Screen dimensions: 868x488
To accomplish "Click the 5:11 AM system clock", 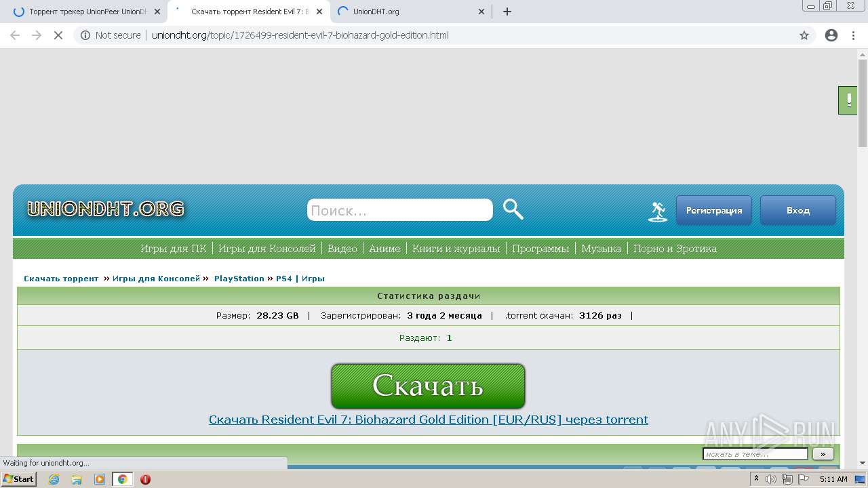I will pyautogui.click(x=833, y=479).
